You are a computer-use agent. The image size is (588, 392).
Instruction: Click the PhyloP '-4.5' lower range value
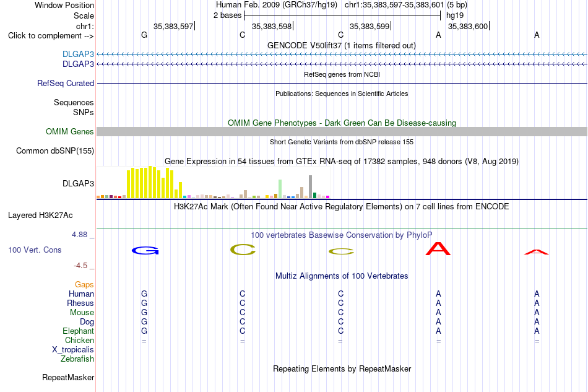click(x=80, y=266)
